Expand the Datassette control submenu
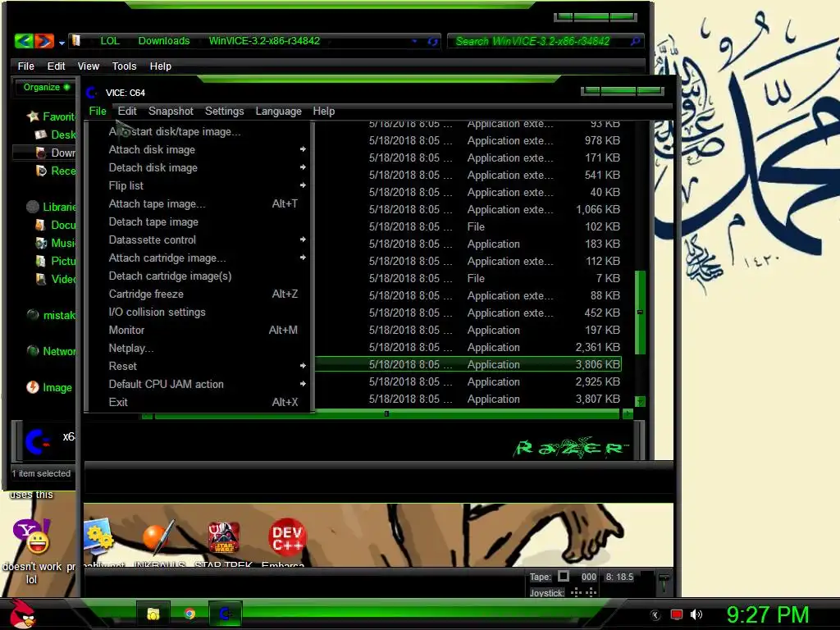 pyautogui.click(x=199, y=240)
